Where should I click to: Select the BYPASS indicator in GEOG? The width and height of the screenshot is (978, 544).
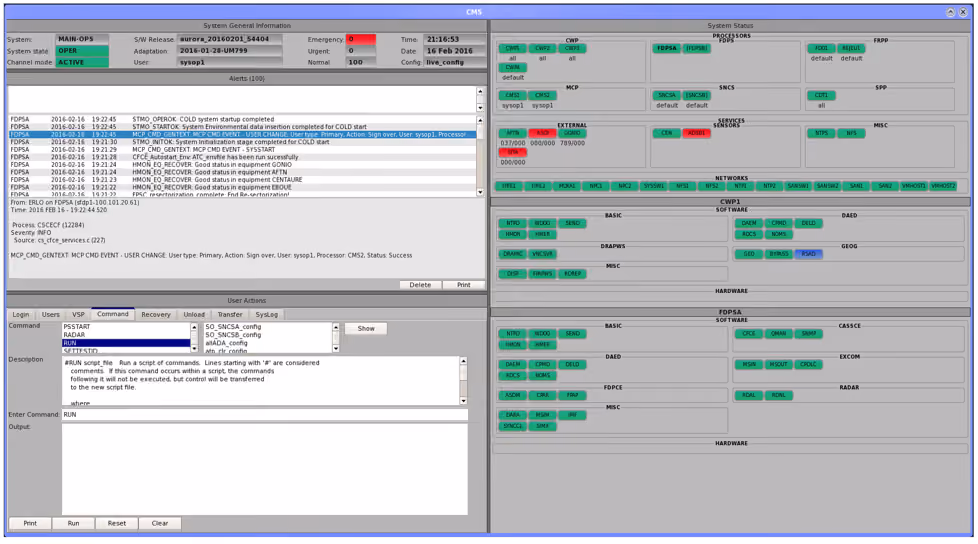(778, 254)
